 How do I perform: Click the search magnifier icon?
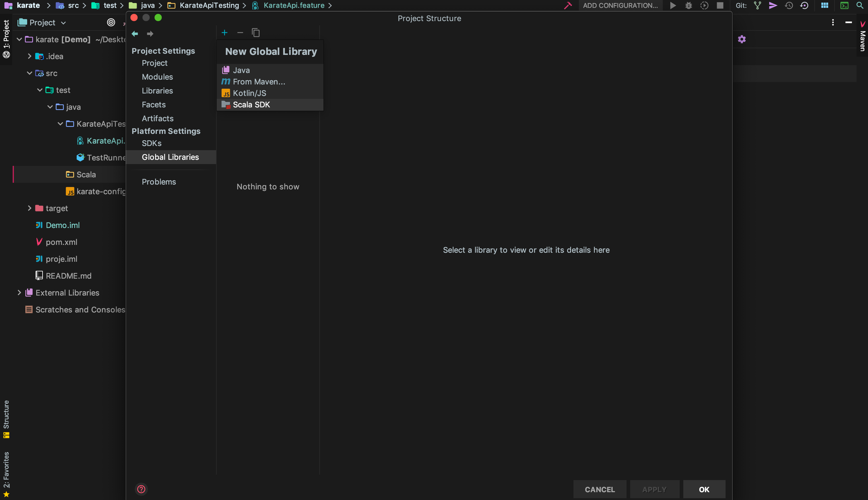click(x=860, y=5)
